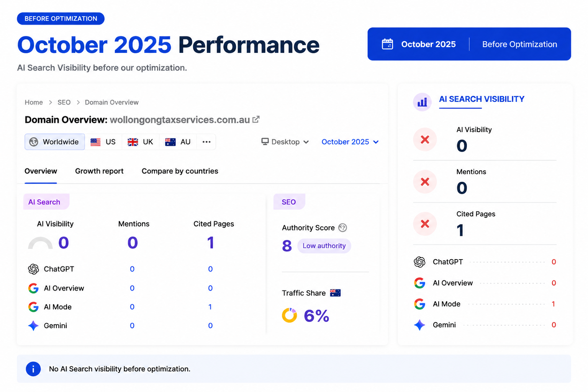This screenshot has height=392, width=588.
Task: Click bar chart icon of AI Search Visibility
Action: 422,102
